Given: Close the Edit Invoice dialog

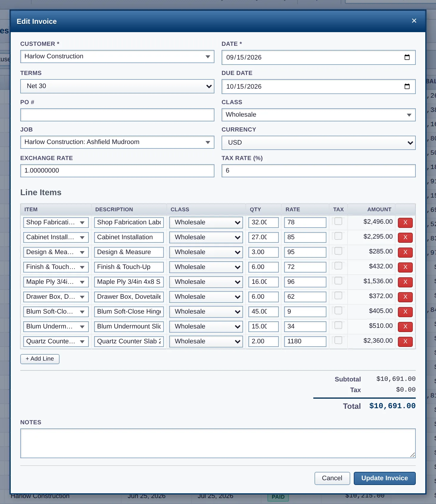Looking at the screenshot, I should (414, 21).
